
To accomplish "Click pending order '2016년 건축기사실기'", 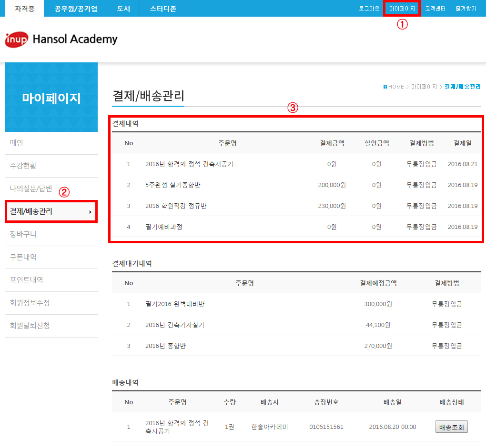I will coord(174,325).
